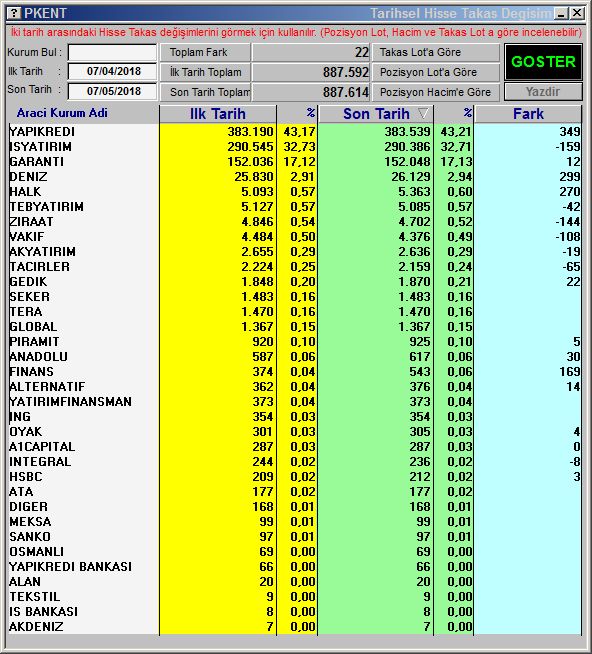The image size is (592, 654).
Task: Select the YATIRIMFINANSMAN row
Action: [295, 402]
